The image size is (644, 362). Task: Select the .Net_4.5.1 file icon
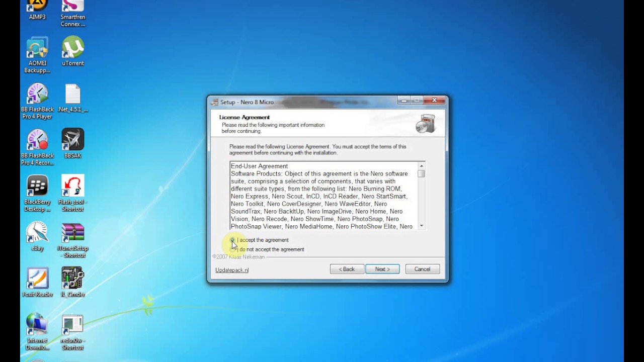pyautogui.click(x=72, y=98)
